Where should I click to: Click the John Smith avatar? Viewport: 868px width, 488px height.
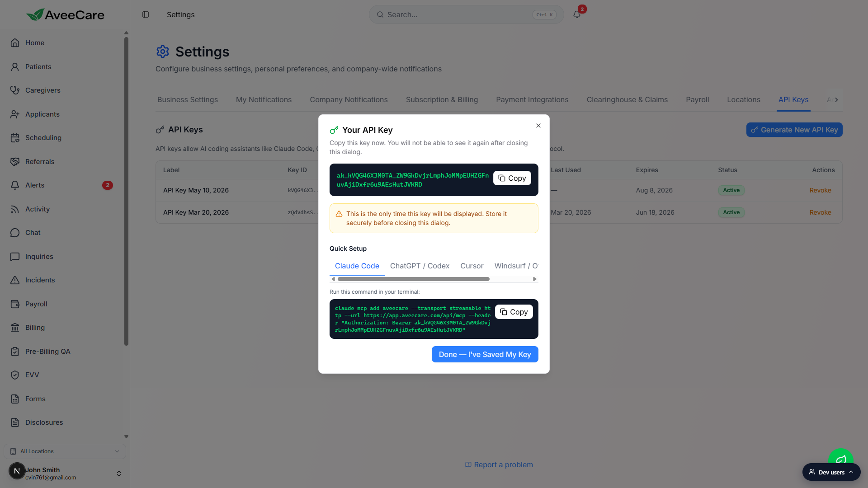pos(17,471)
